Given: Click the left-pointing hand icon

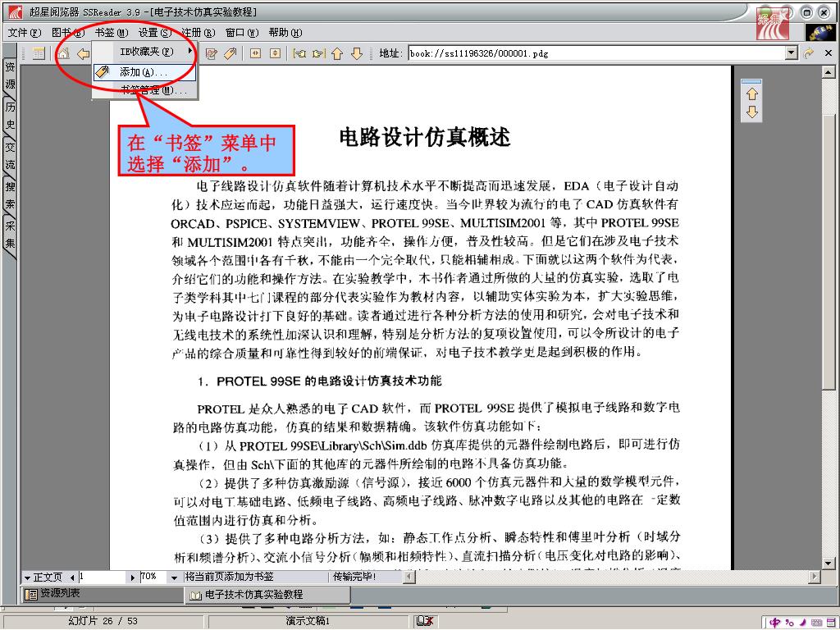Looking at the screenshot, I should (x=300, y=53).
